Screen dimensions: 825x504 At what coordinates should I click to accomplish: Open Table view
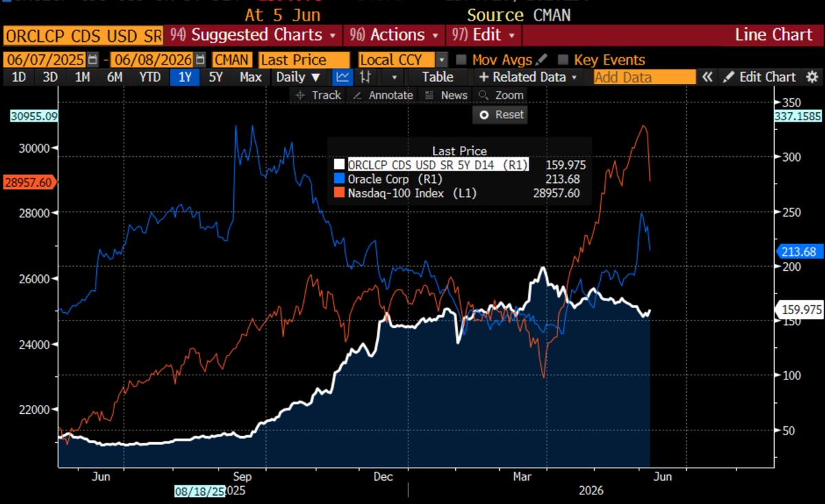coord(437,77)
